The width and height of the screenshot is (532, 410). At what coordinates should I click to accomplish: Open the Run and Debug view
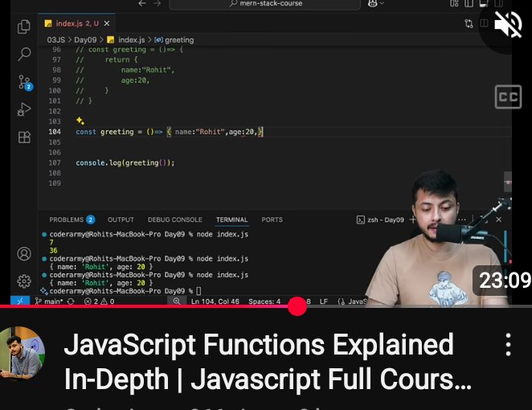pos(24,109)
